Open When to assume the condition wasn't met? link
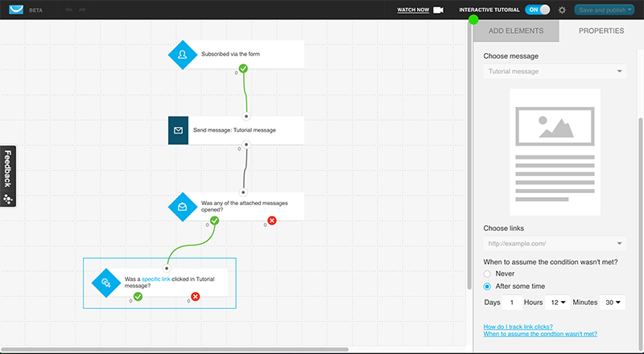The width and height of the screenshot is (644, 354). (x=540, y=334)
